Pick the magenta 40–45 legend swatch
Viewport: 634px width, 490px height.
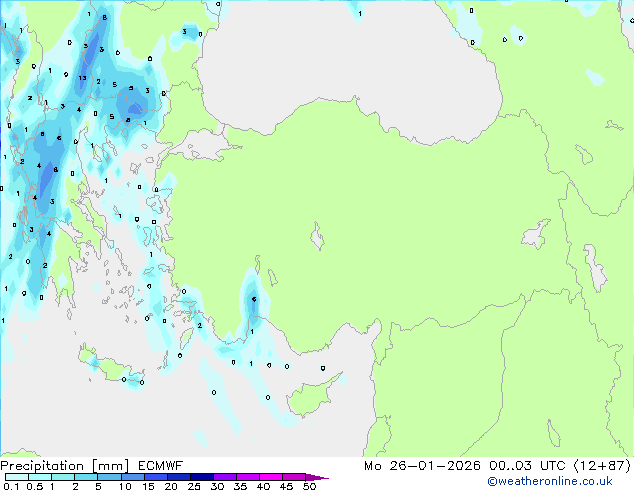(271, 477)
